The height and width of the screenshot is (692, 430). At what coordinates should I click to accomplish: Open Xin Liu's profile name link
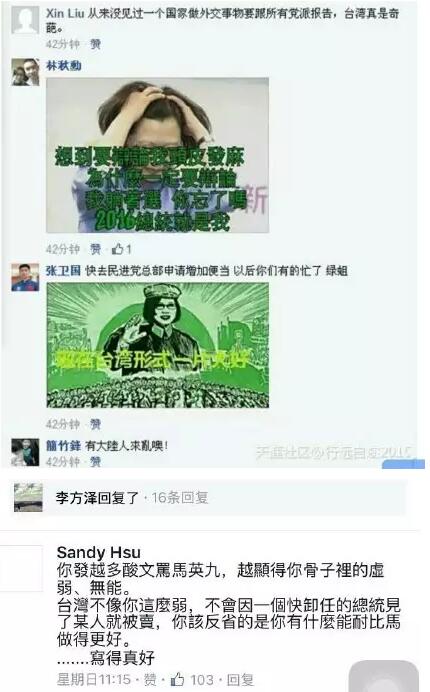click(x=65, y=14)
